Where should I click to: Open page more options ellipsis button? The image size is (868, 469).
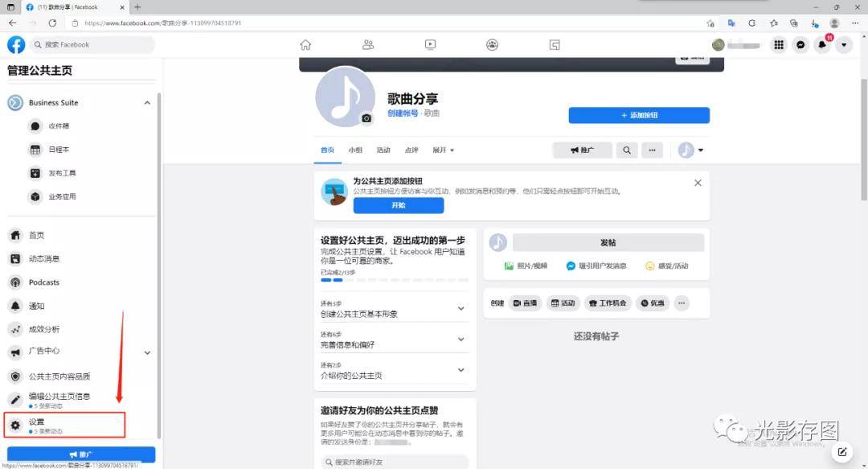tap(652, 150)
